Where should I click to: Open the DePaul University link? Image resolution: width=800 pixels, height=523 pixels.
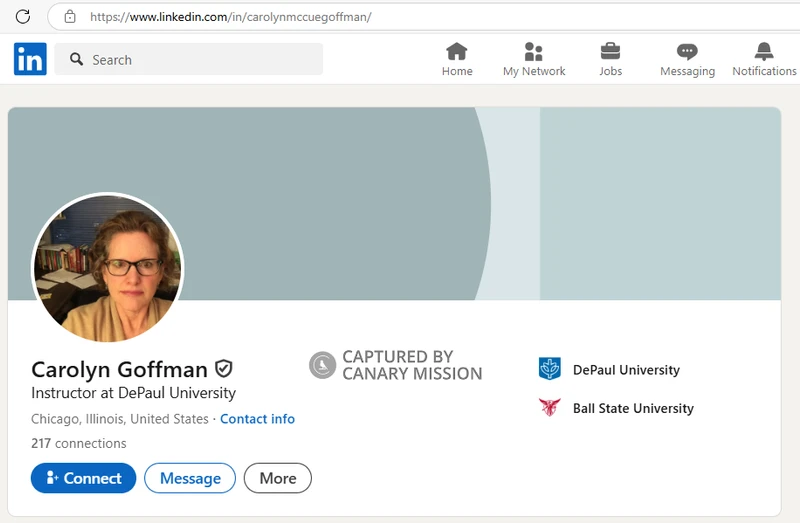click(x=626, y=370)
